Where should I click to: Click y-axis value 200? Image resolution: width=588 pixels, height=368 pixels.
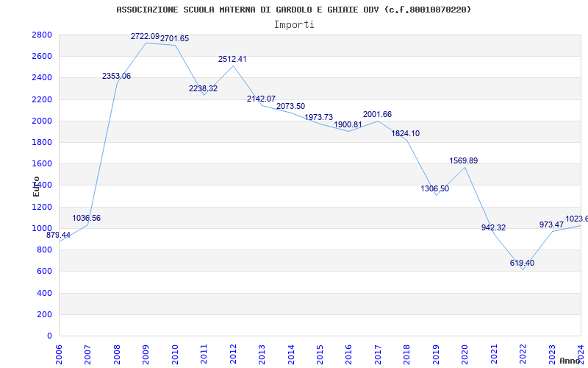(45, 314)
